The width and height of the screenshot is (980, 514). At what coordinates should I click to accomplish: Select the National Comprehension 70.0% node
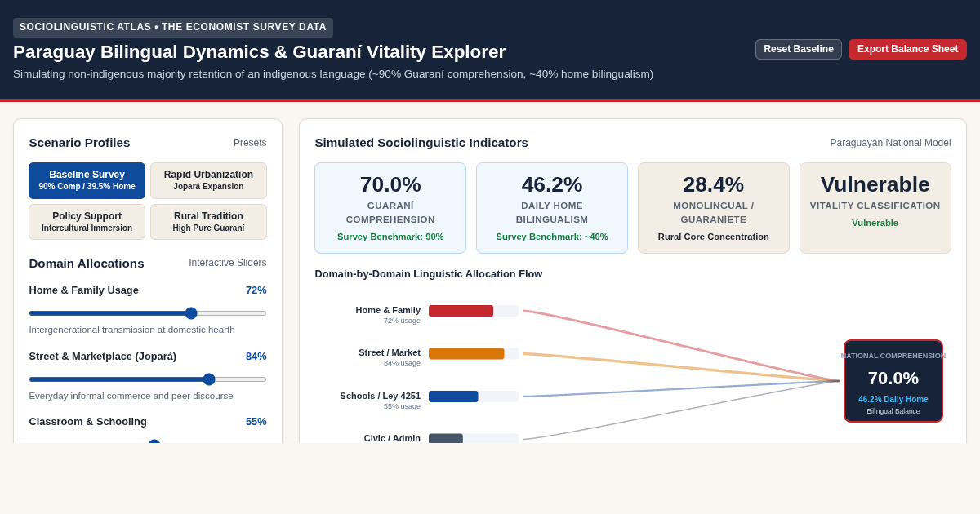[x=893, y=381]
